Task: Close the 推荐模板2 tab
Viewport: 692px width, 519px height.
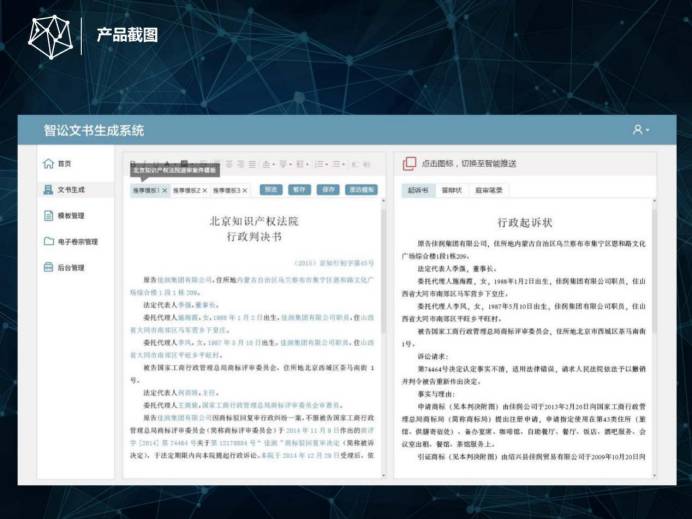Action: coord(204,190)
